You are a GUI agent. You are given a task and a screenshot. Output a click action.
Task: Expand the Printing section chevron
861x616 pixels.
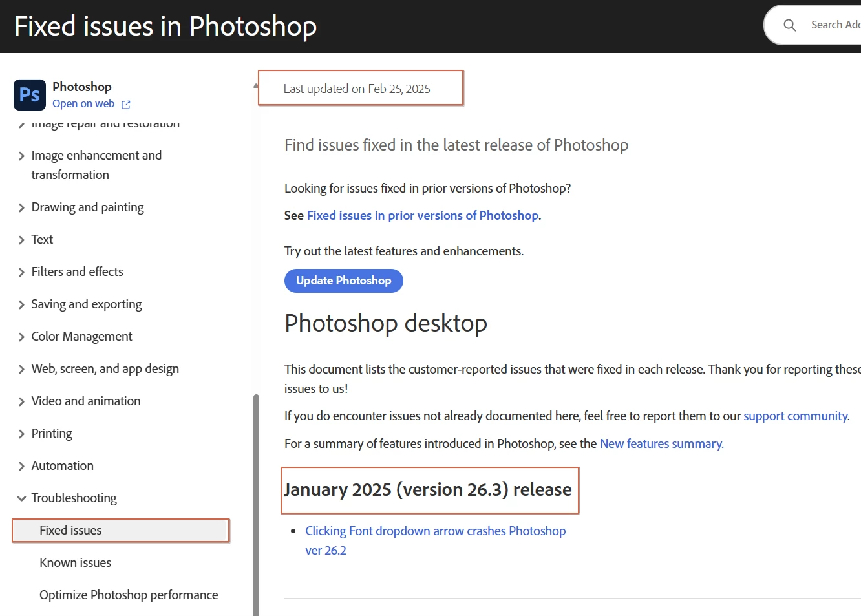(21, 434)
